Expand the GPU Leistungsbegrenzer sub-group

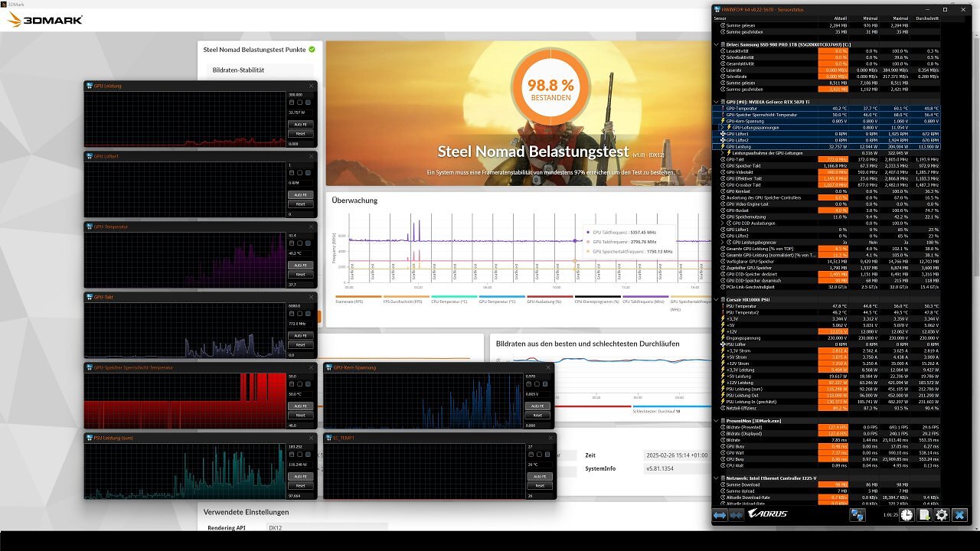coord(722,242)
